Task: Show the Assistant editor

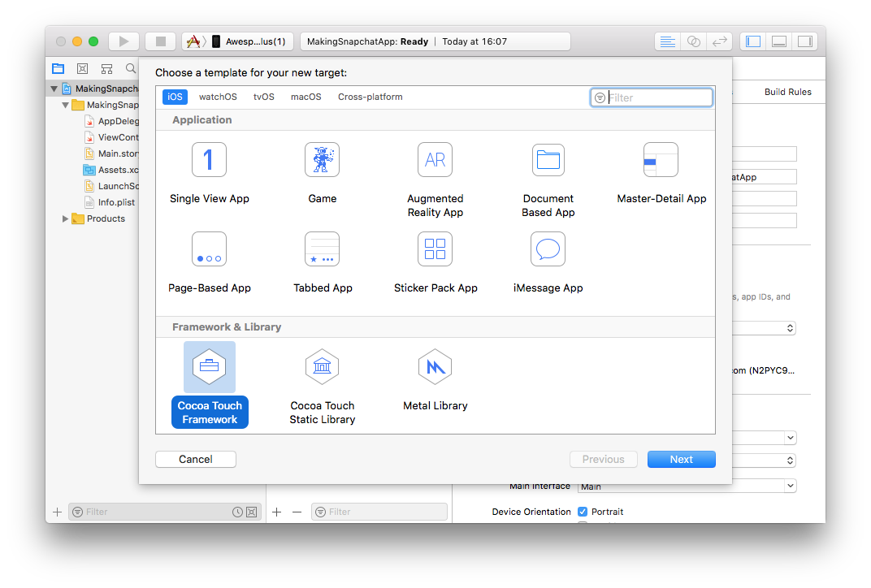Action: coord(693,41)
